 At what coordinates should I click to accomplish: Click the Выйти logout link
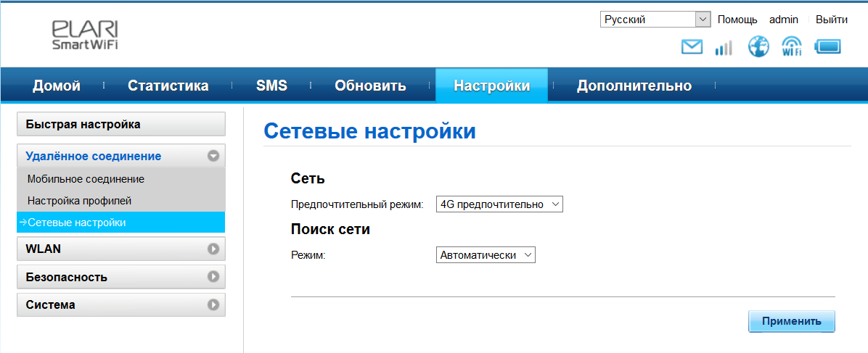click(831, 20)
